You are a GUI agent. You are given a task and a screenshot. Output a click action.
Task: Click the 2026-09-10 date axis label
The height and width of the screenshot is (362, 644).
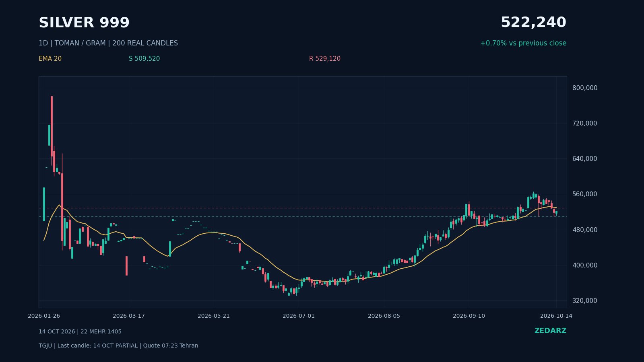pyautogui.click(x=469, y=316)
